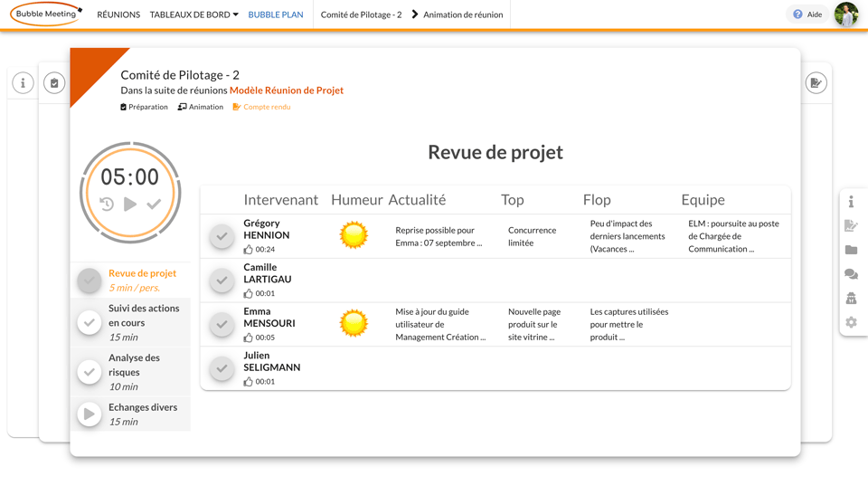Click Emma MENSOURI's sun mood icon
Viewport: 868px width, 495px height.
tap(354, 323)
